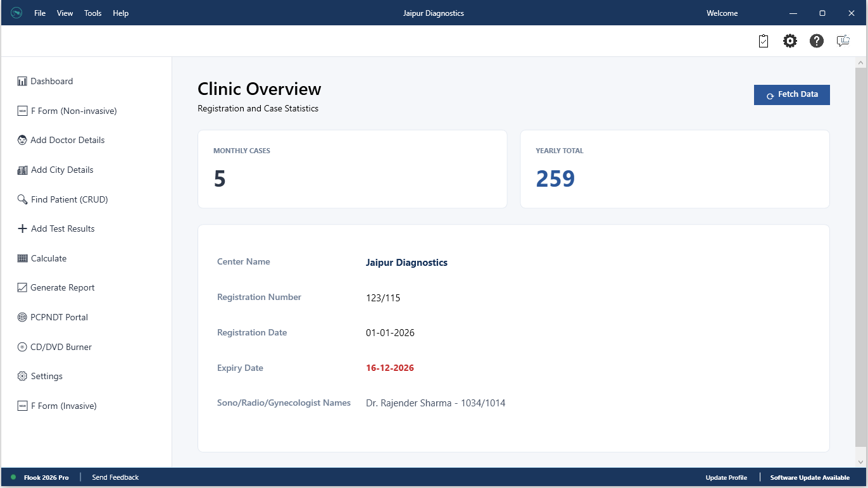Open Add Test Results label
Screen dimensions: 868x488
point(63,228)
